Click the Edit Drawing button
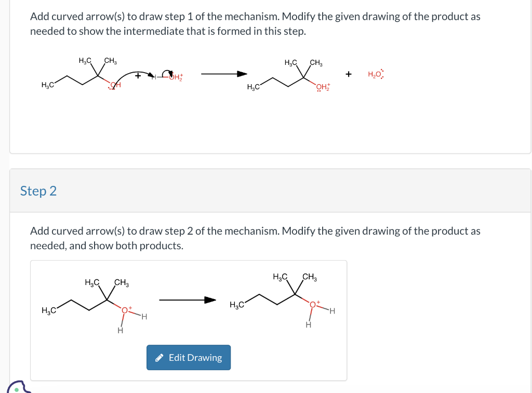 [188, 357]
